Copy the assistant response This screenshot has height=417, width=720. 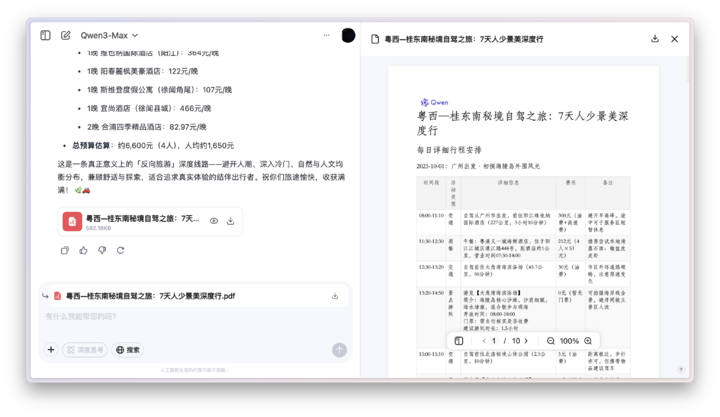65,250
